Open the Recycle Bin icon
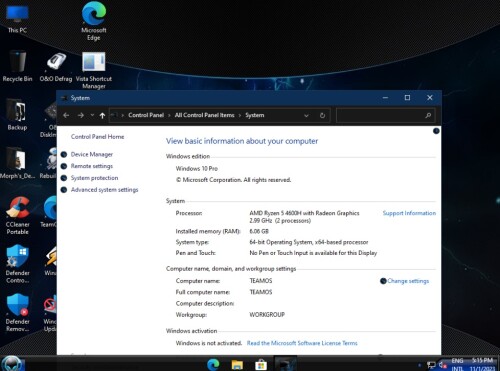This screenshot has width=500, height=371. pos(17,67)
